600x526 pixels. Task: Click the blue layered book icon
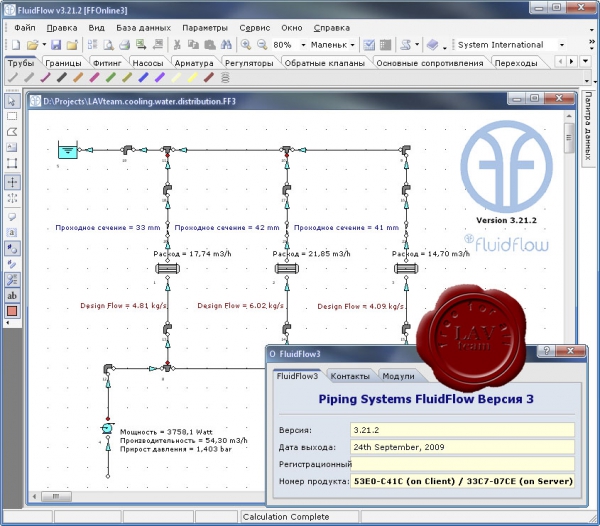click(x=432, y=45)
